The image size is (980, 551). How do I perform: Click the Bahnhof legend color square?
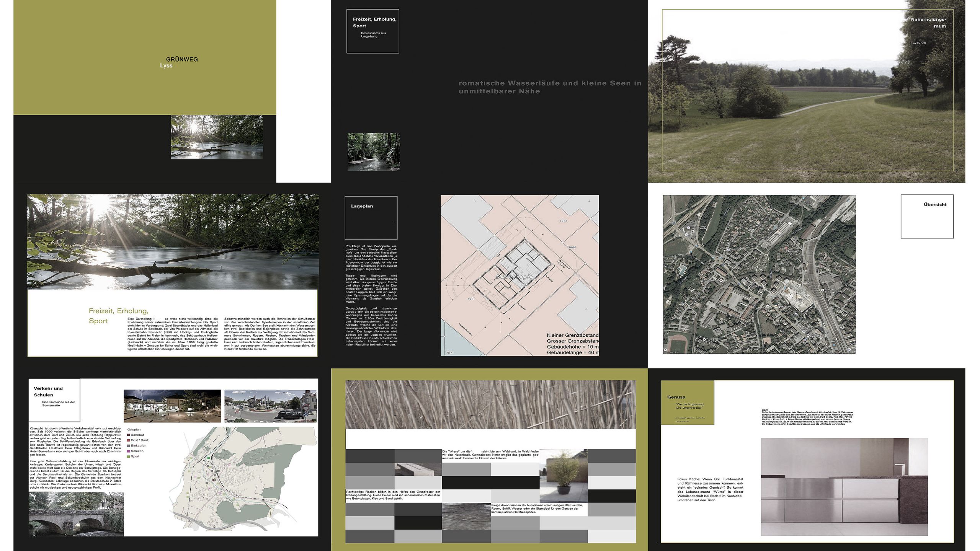click(129, 435)
